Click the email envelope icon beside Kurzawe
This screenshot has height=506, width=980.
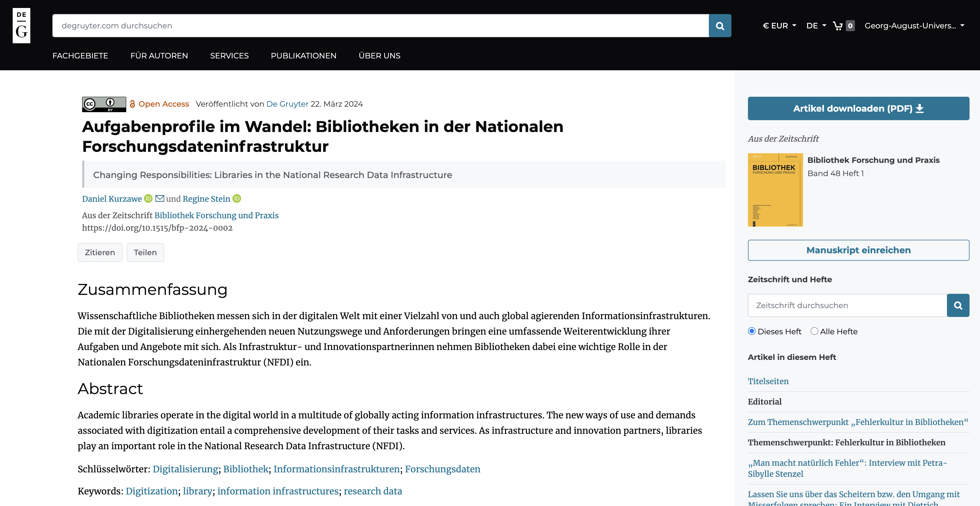pos(160,199)
